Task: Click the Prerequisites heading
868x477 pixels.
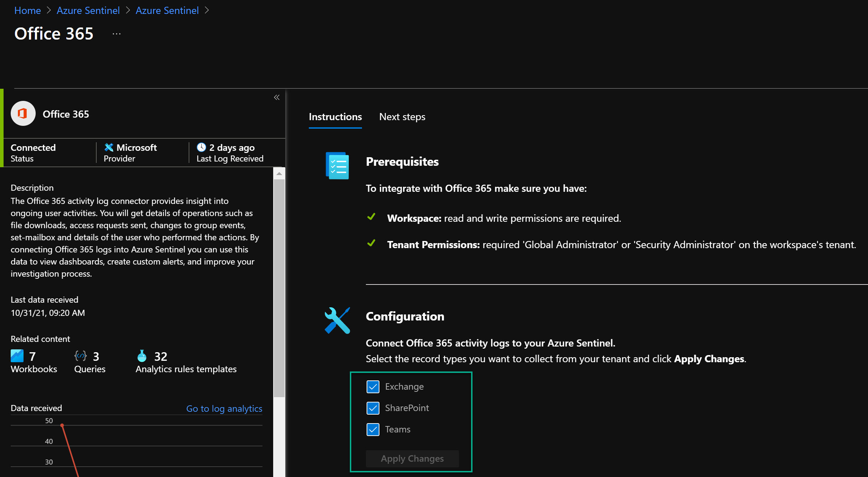Action: pyautogui.click(x=402, y=161)
